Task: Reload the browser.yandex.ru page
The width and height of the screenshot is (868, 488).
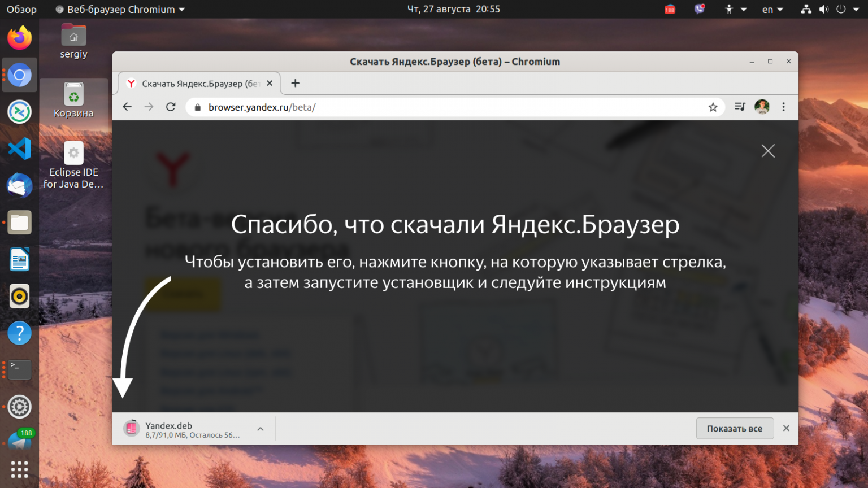Action: [x=171, y=107]
